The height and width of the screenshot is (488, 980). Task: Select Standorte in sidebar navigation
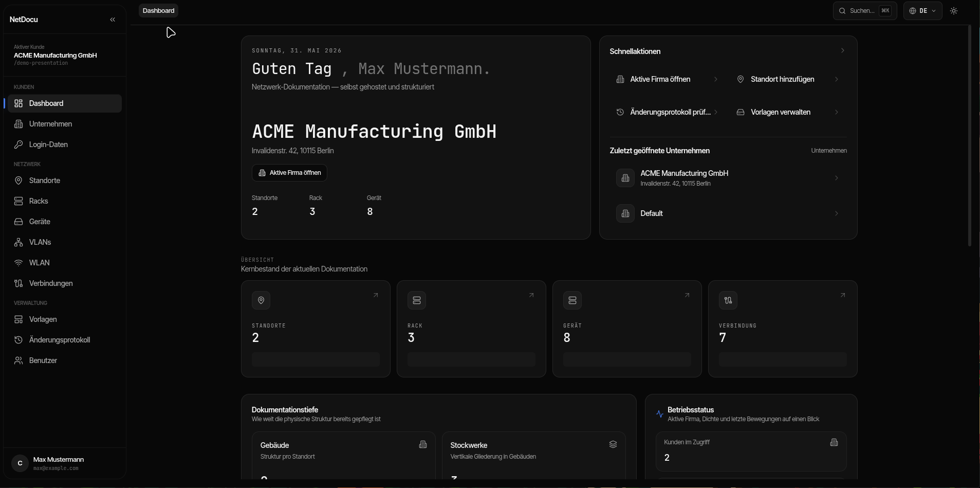coord(65,180)
